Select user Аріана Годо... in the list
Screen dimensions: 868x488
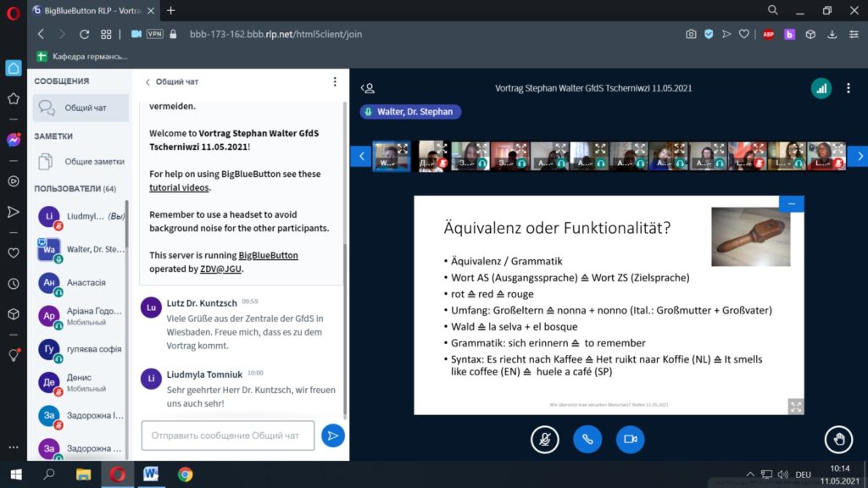point(81,316)
